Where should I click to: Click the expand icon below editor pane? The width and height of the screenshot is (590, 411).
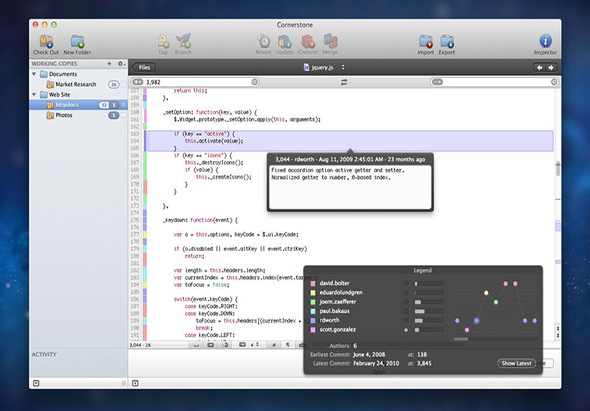(135, 383)
